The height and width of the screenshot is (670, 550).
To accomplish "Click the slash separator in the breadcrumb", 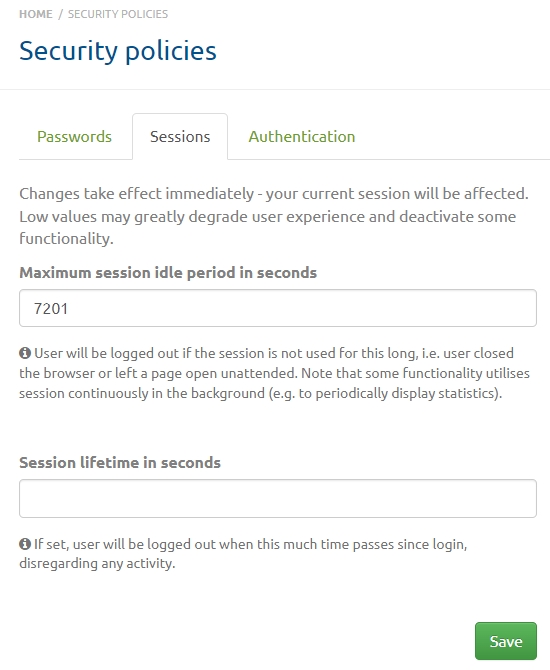I will [60, 14].
